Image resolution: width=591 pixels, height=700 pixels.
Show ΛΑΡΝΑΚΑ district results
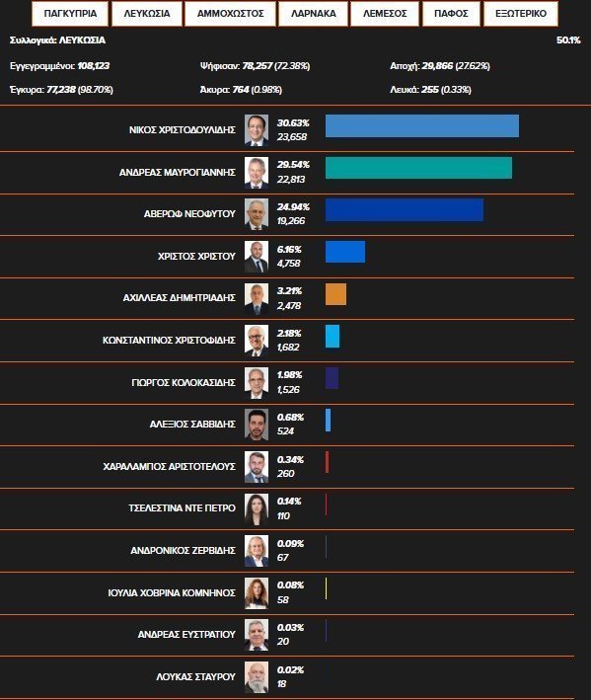313,14
